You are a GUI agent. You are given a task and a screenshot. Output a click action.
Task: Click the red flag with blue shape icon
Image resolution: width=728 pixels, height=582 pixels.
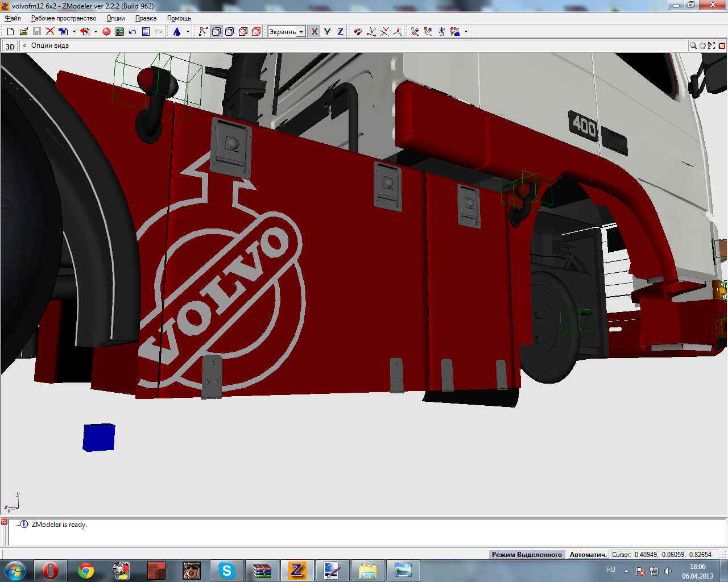[x=455, y=32]
